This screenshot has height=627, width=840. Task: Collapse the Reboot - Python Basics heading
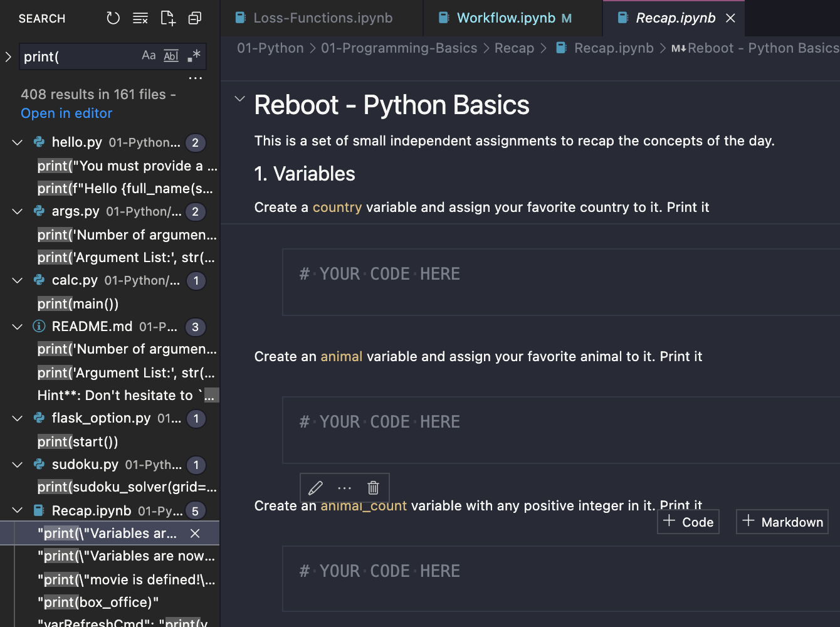click(x=239, y=99)
